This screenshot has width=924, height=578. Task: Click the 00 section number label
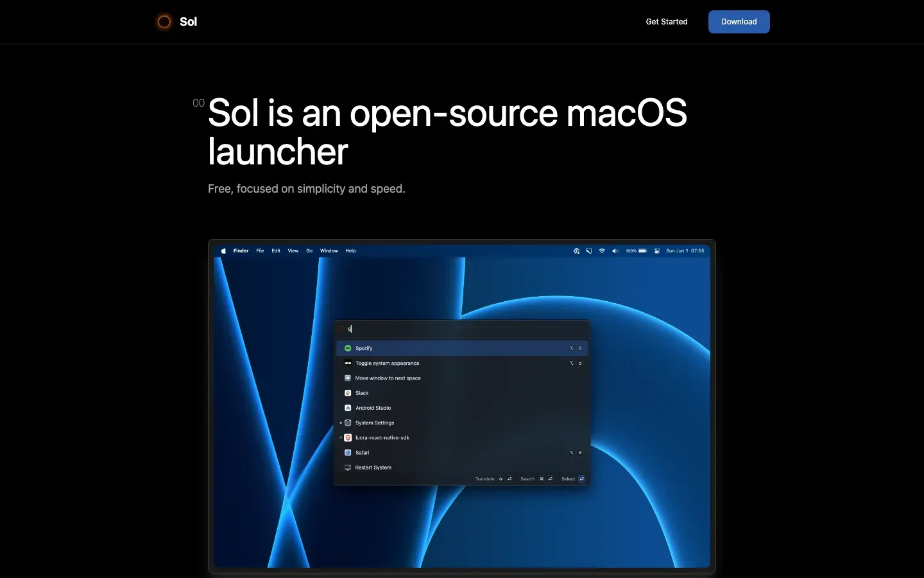point(199,103)
